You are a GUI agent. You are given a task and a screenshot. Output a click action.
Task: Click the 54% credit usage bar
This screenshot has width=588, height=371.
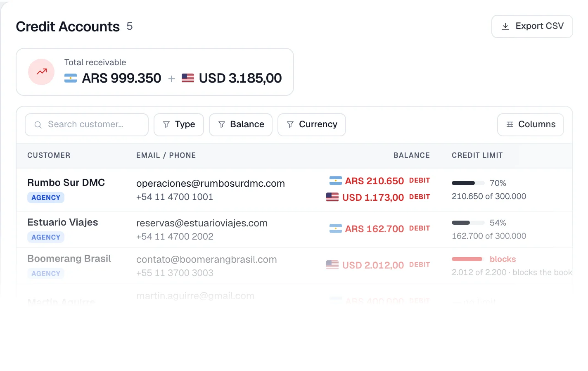click(x=468, y=223)
